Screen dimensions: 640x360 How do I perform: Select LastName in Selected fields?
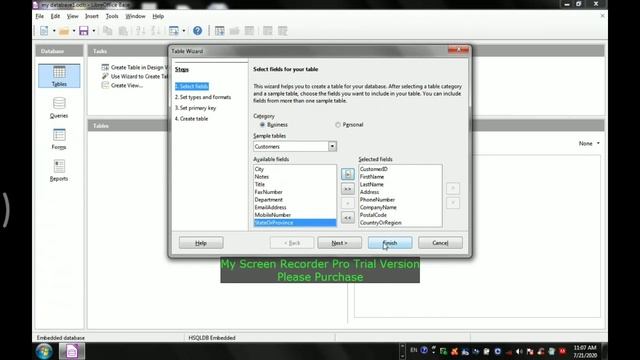pyautogui.click(x=400, y=184)
